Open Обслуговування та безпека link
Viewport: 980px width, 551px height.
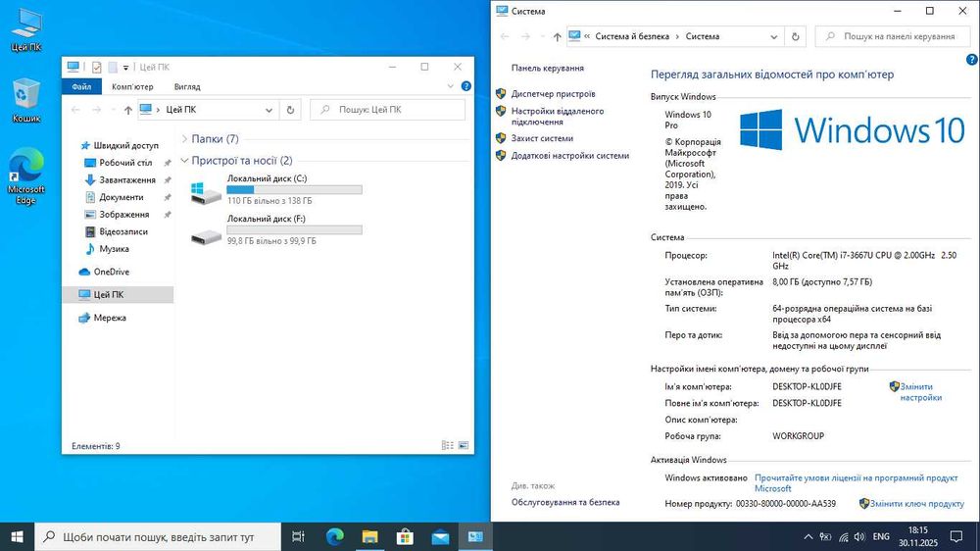[565, 502]
